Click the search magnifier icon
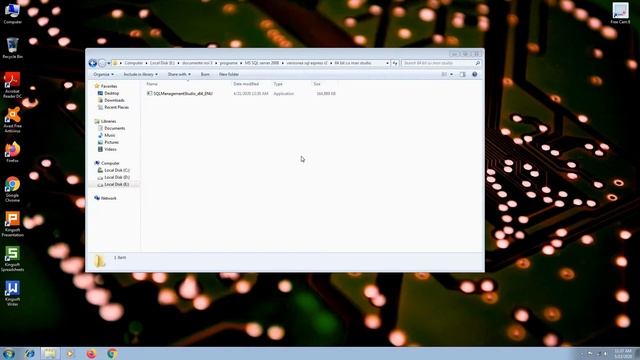 click(x=478, y=63)
